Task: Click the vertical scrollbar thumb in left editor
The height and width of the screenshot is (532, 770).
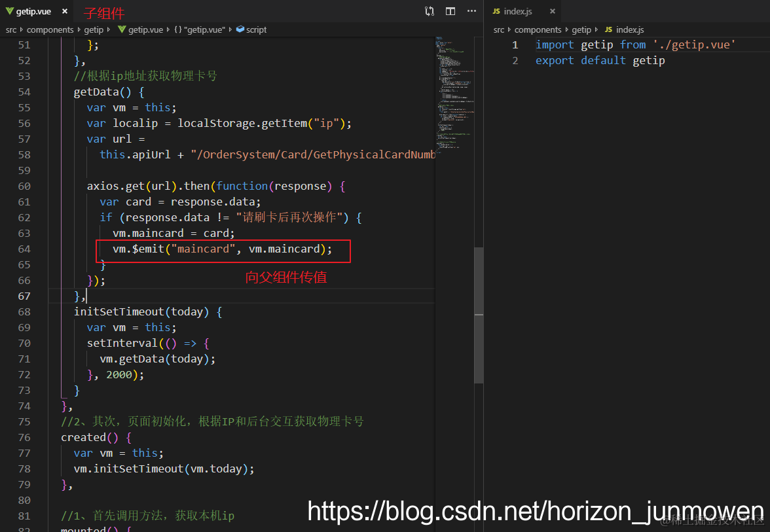Action: click(x=479, y=315)
